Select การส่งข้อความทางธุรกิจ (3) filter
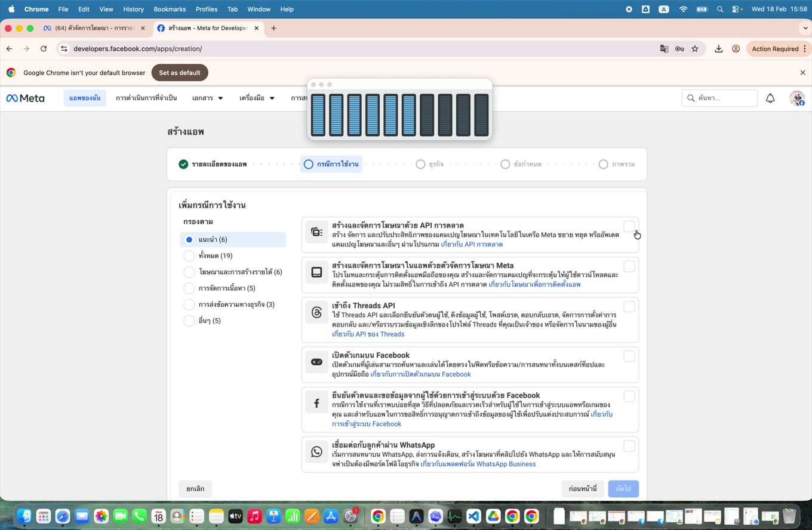This screenshot has height=530, width=812. tap(189, 304)
